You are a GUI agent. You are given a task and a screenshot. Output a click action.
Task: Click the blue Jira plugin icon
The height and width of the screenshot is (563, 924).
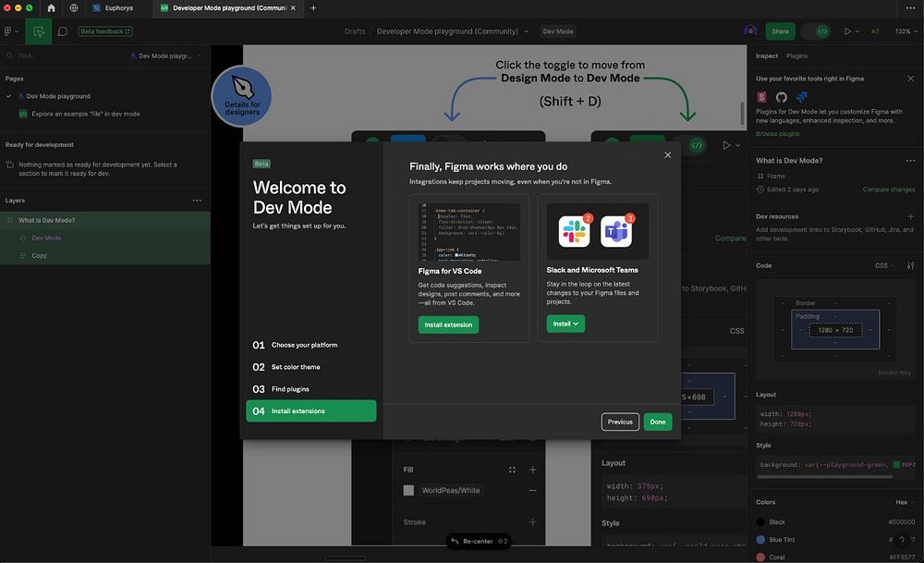[801, 97]
